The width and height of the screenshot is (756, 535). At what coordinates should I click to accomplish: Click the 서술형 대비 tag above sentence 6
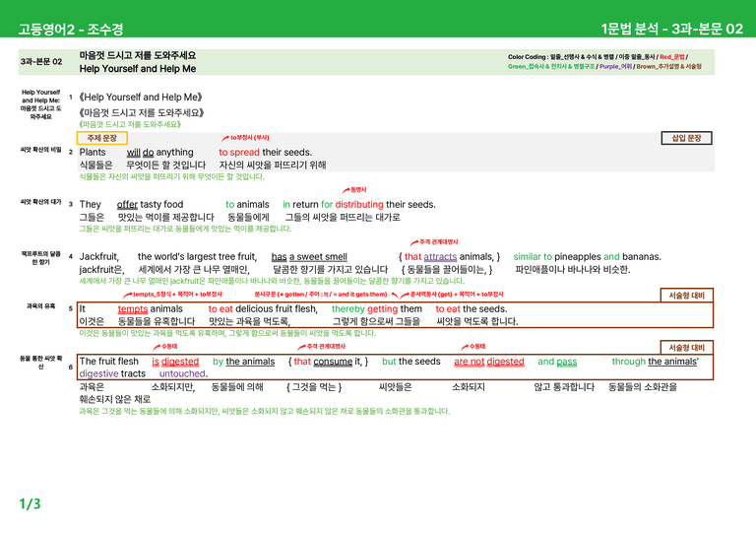[x=686, y=348]
